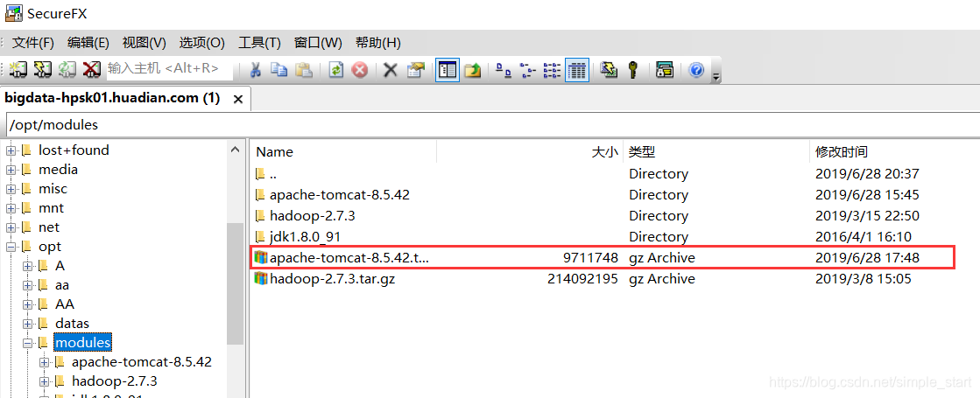
Task: Switch to Large Icons view
Action: point(504,70)
